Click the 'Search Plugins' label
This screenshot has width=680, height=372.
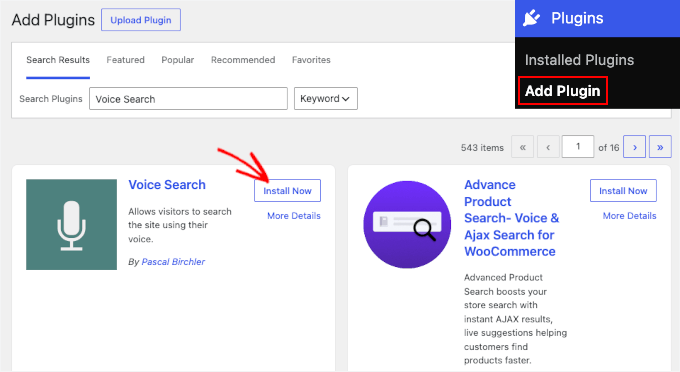(51, 99)
